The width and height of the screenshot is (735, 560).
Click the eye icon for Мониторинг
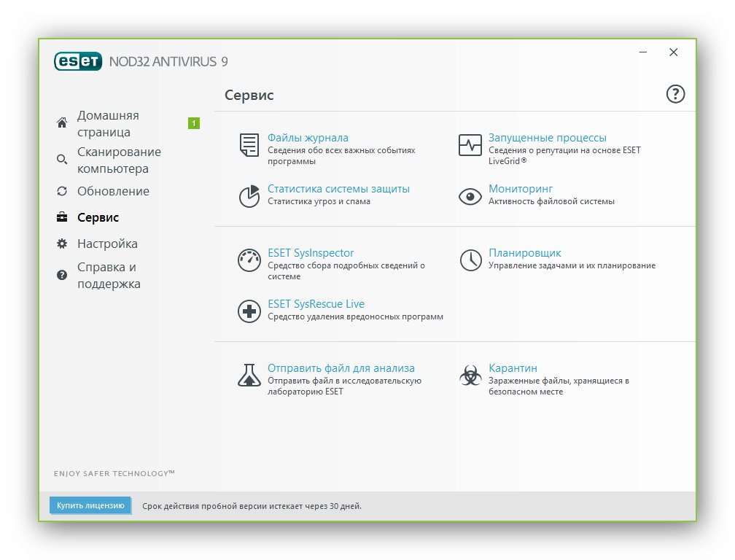click(470, 197)
